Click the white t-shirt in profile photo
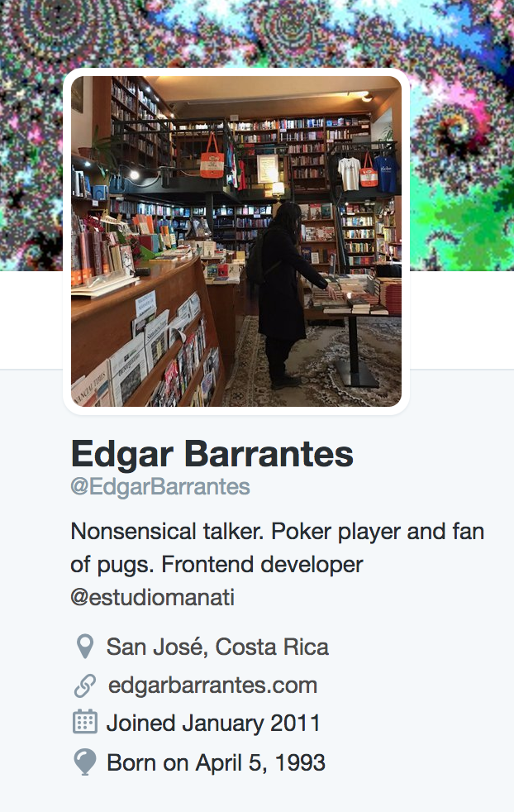This screenshot has height=812, width=514. [349, 173]
